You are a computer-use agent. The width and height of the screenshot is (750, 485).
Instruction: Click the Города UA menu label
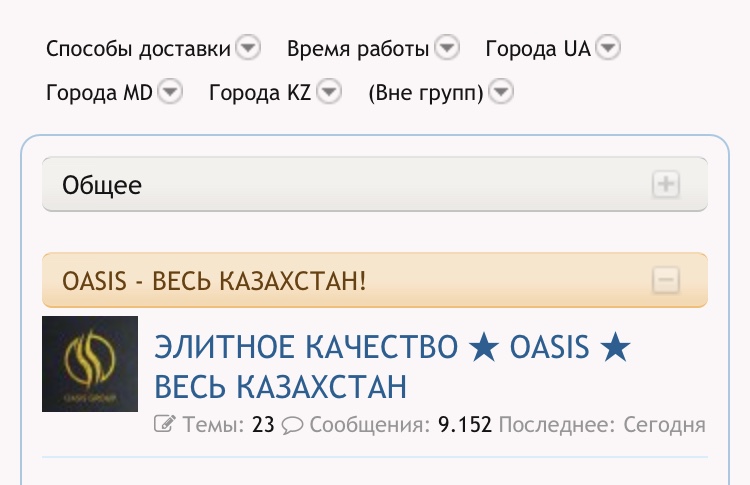click(538, 48)
